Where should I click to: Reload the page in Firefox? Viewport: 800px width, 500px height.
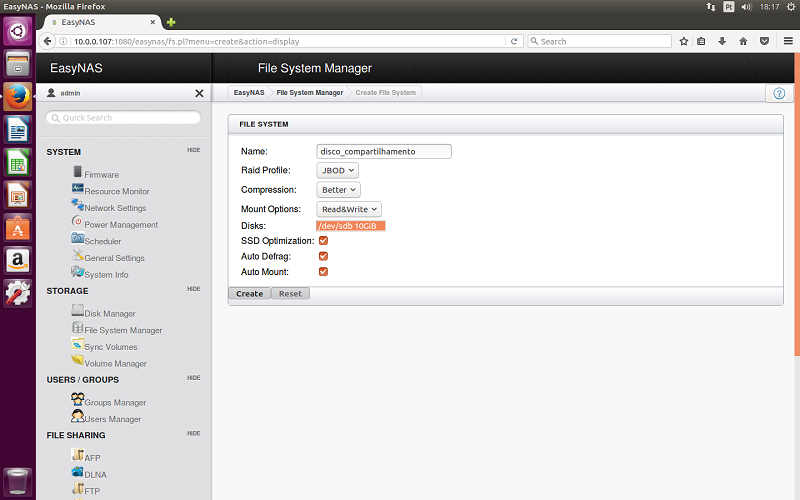(514, 41)
